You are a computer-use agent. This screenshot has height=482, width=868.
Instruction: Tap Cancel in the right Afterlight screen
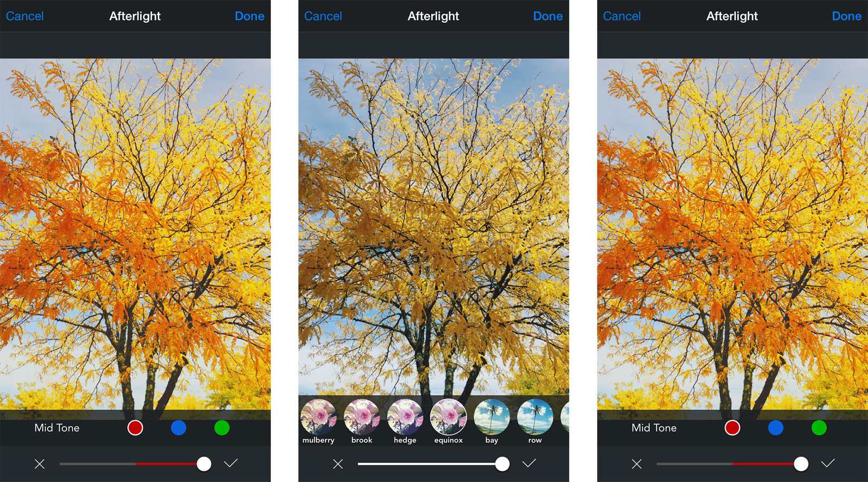[x=622, y=16]
